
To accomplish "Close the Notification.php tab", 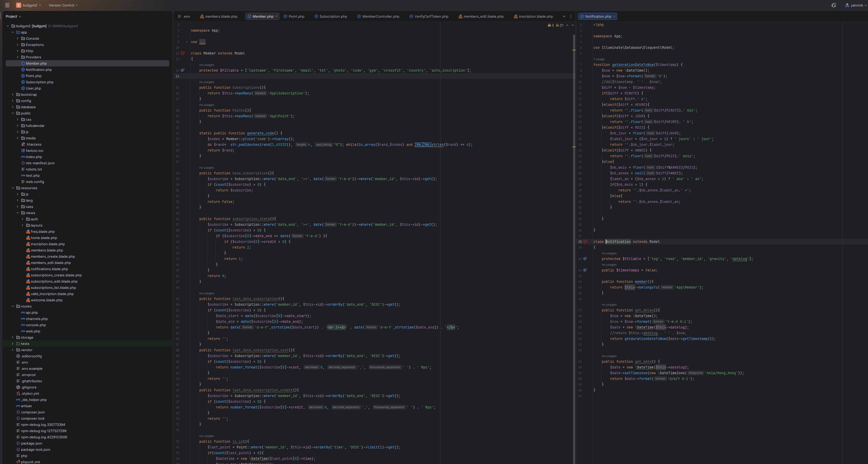I will point(614,16).
